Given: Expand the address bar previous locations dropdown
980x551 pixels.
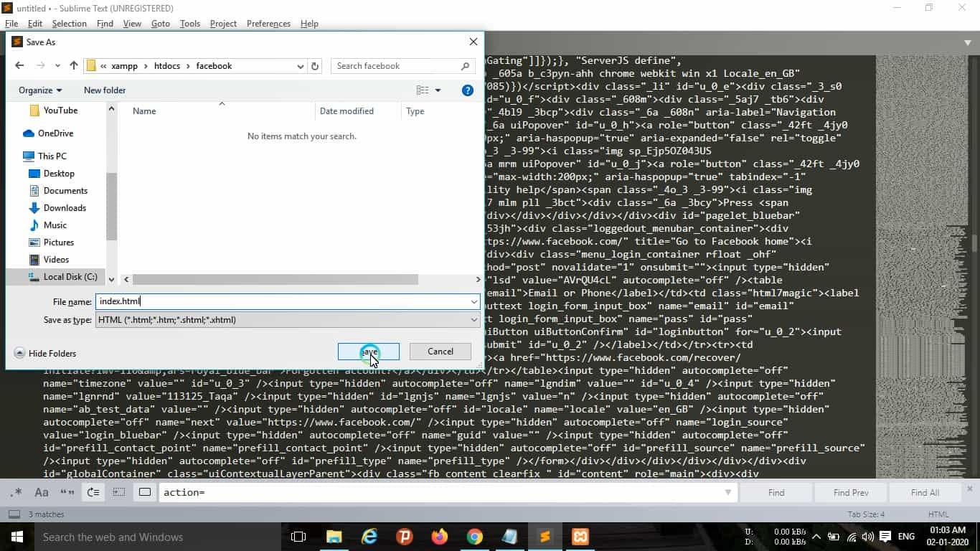Looking at the screenshot, I should (x=301, y=66).
